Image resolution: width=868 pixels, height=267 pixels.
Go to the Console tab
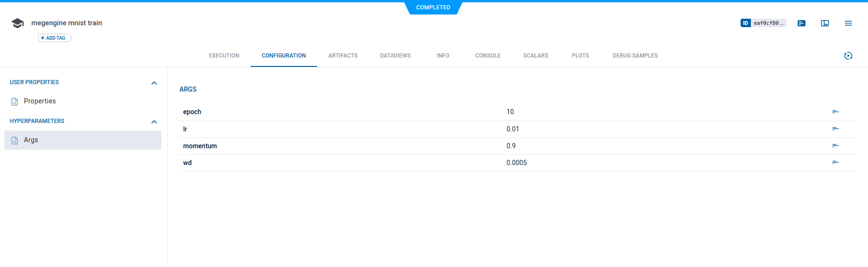pyautogui.click(x=488, y=56)
